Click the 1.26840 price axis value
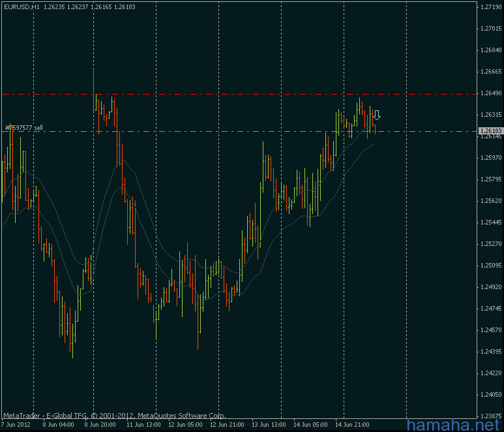Image resolution: width=504 pixels, height=432 pixels. coord(491,50)
